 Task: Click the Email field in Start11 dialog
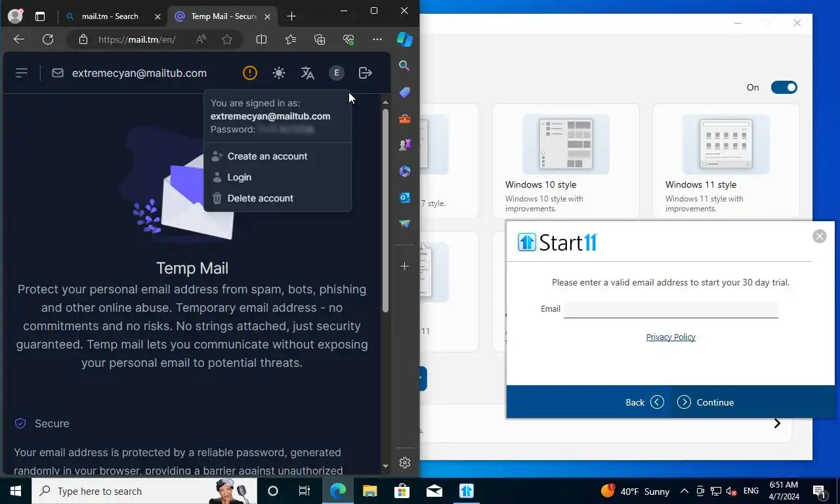coord(671,309)
